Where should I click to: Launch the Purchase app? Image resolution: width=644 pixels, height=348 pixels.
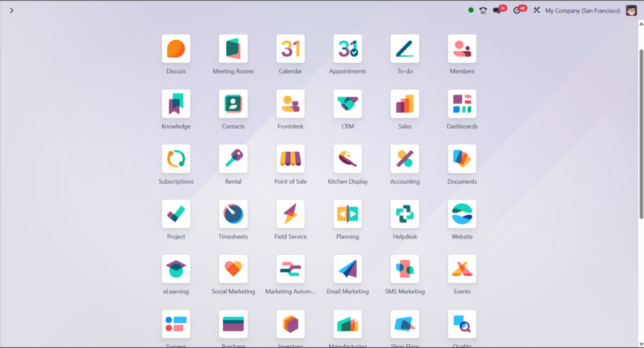coord(233,324)
